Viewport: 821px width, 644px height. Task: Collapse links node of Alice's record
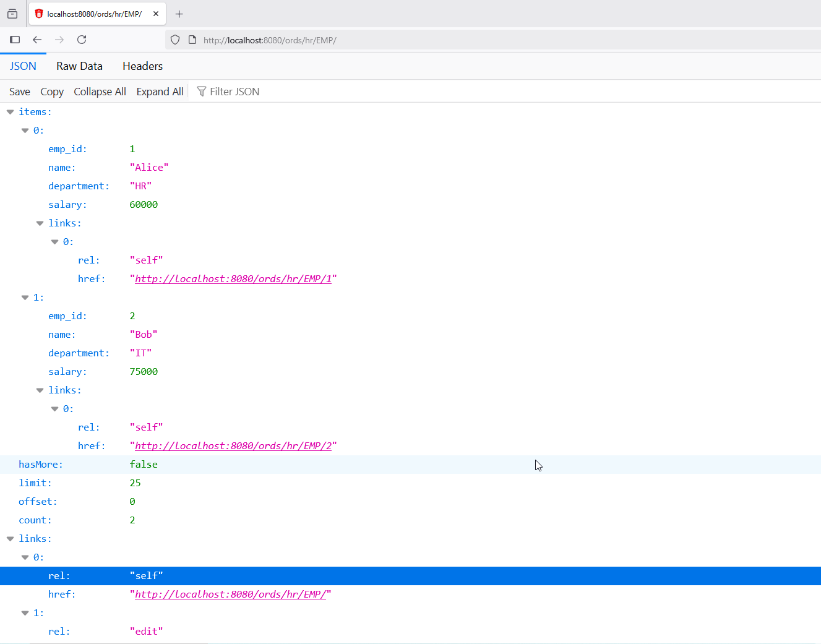[40, 223]
